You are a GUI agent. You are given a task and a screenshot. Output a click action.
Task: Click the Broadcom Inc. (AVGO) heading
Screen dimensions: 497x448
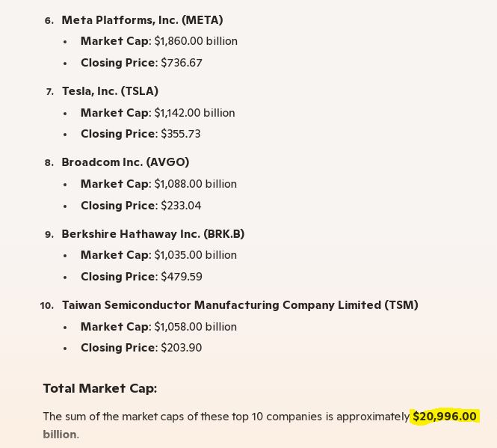(x=125, y=162)
